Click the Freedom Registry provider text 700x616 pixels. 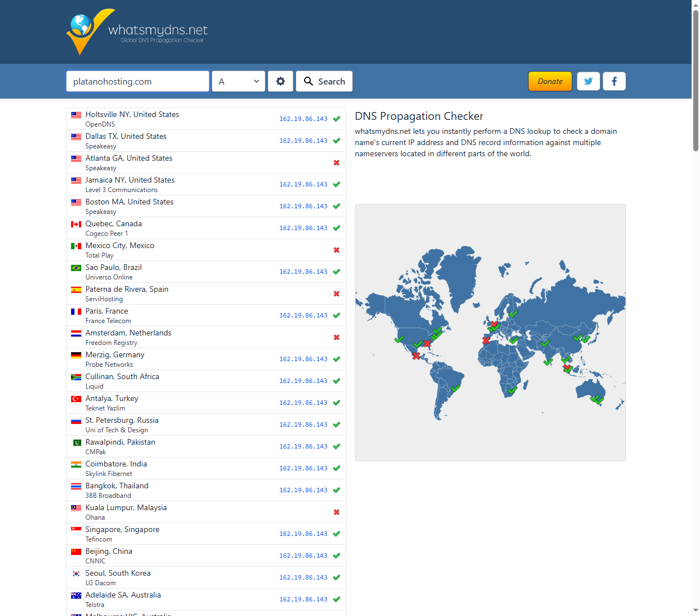[111, 343]
